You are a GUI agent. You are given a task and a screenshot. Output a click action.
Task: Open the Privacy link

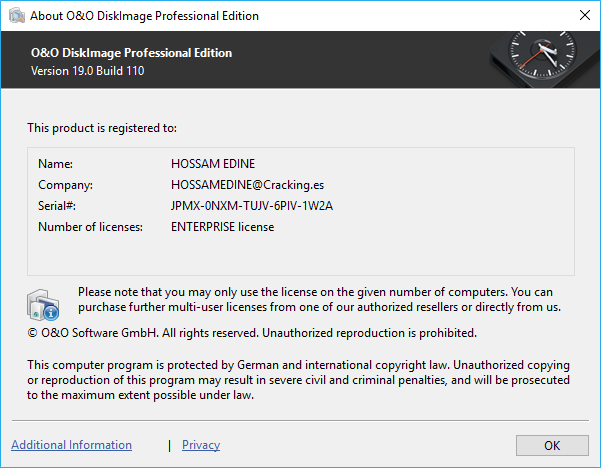201,445
